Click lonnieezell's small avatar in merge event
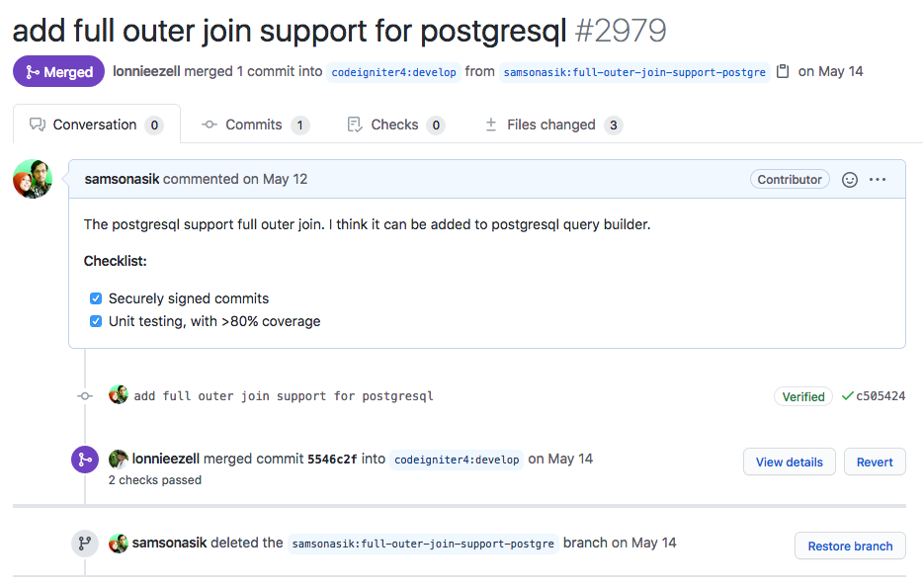923x588 pixels. coord(119,460)
